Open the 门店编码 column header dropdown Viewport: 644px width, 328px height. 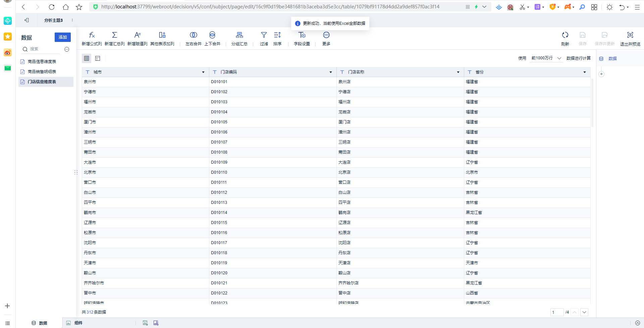click(331, 72)
